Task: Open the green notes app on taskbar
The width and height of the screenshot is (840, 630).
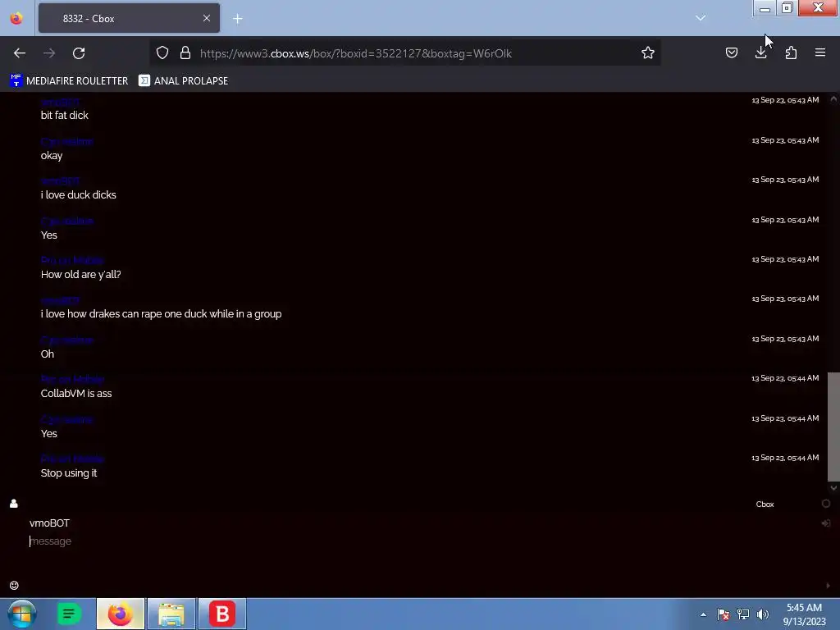Action: (69, 614)
